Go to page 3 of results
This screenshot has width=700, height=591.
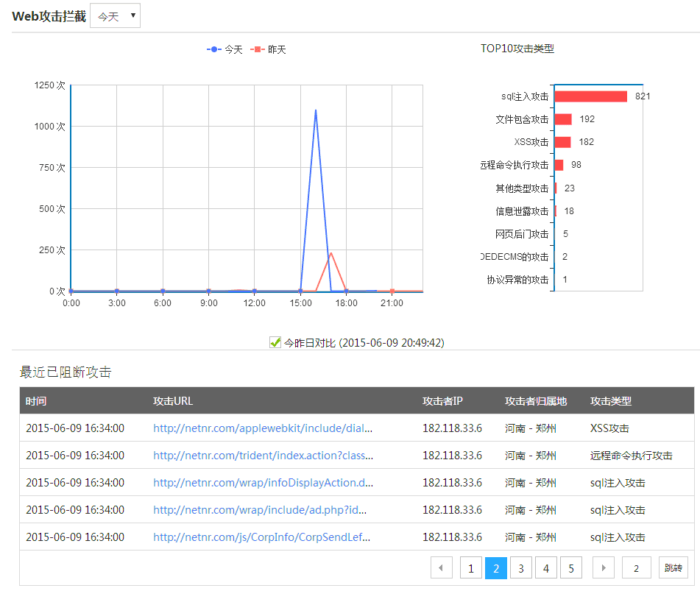click(521, 567)
